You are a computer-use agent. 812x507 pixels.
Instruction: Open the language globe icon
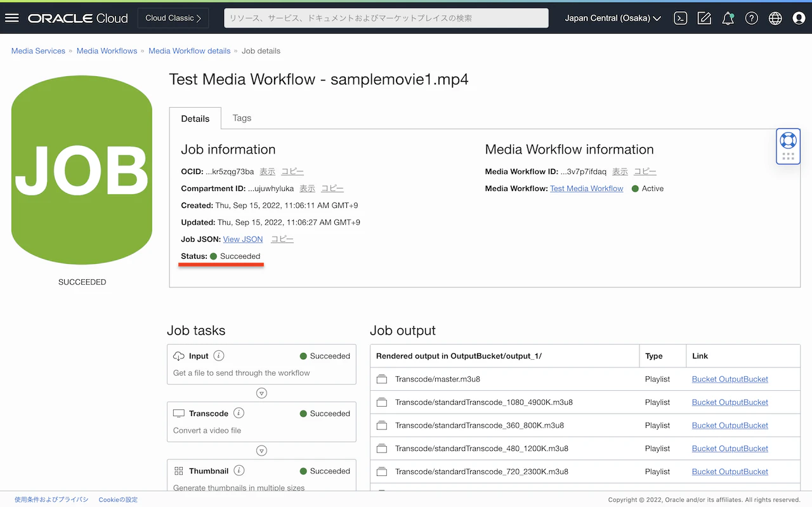click(775, 18)
